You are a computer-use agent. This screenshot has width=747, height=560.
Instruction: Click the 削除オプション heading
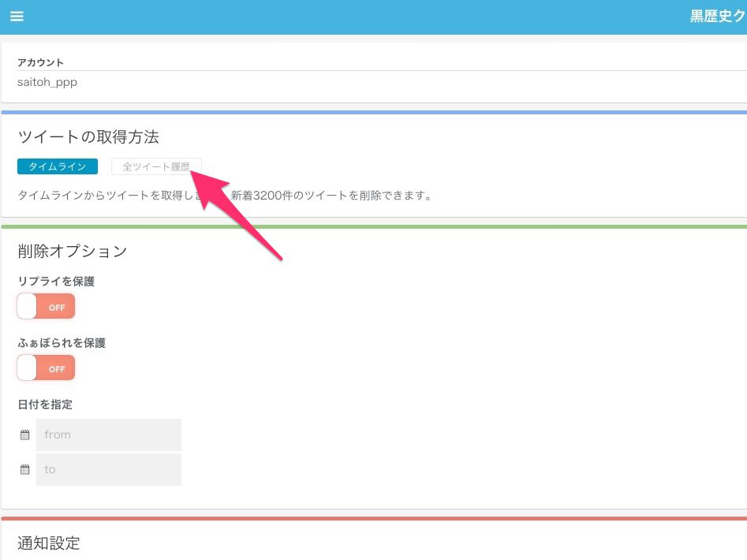(x=73, y=251)
